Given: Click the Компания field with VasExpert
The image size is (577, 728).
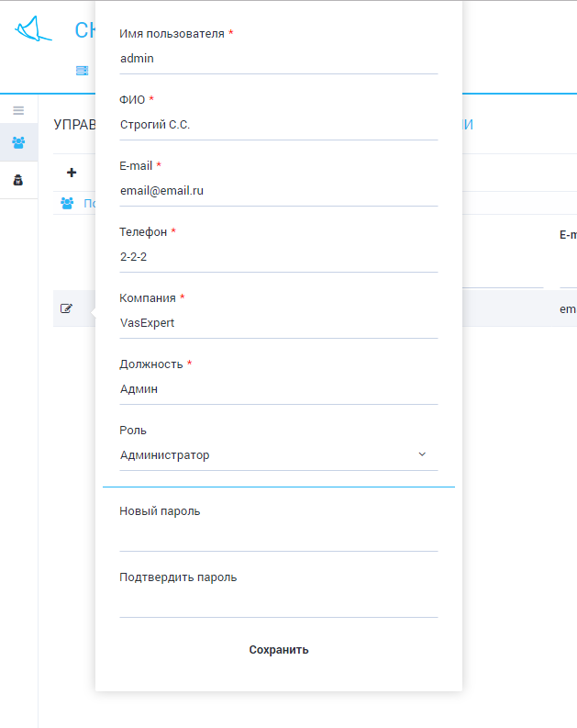Looking at the screenshot, I should pos(278,323).
